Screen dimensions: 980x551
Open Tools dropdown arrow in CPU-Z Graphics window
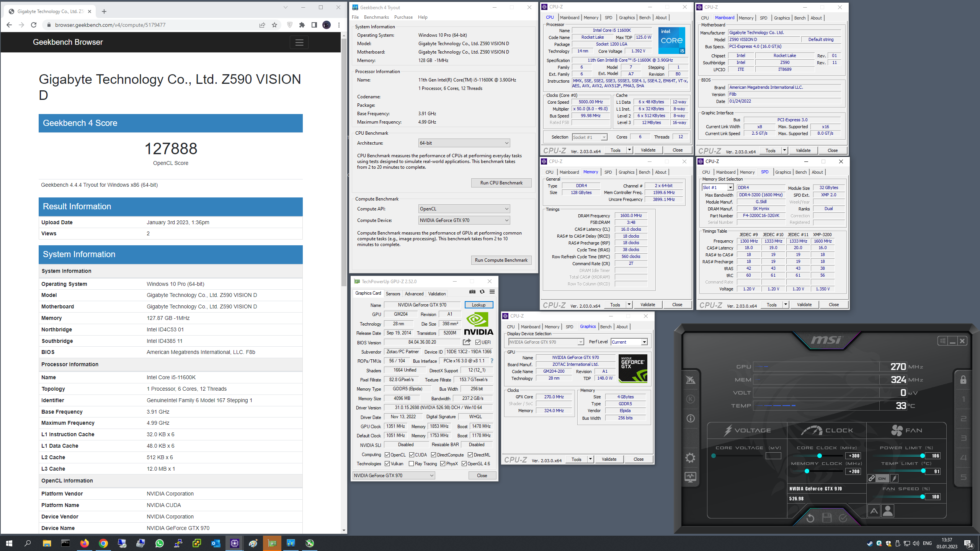590,459
